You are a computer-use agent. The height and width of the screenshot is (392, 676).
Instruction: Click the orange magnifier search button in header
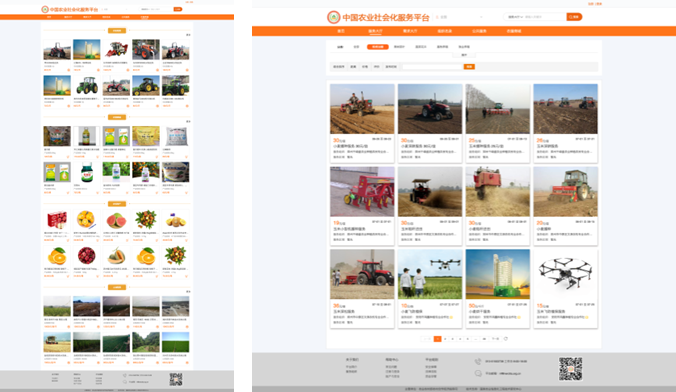pyautogui.click(x=574, y=17)
